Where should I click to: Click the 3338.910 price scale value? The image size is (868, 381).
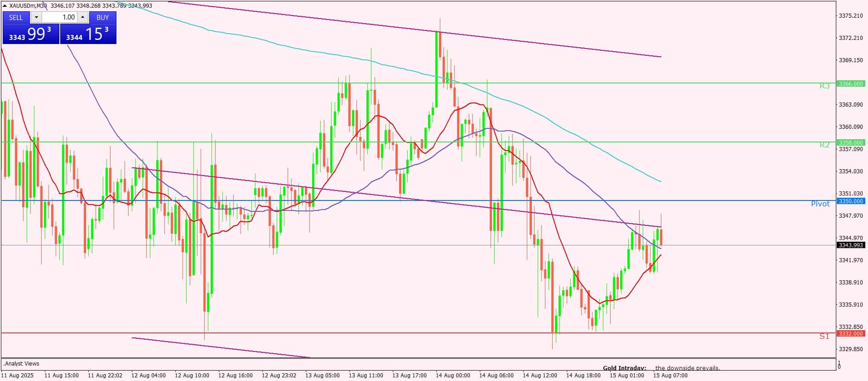(851, 282)
